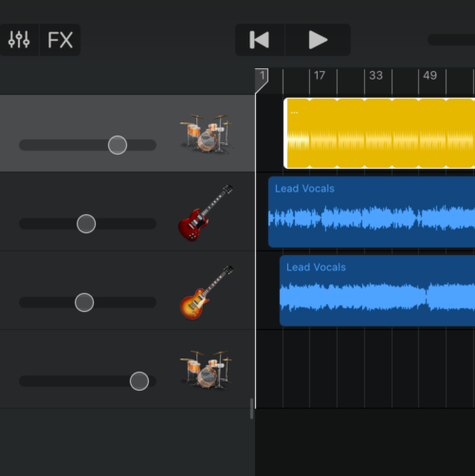The image size is (475, 476).
Task: Click the red guitar track volume knob
Action: pyautogui.click(x=86, y=224)
